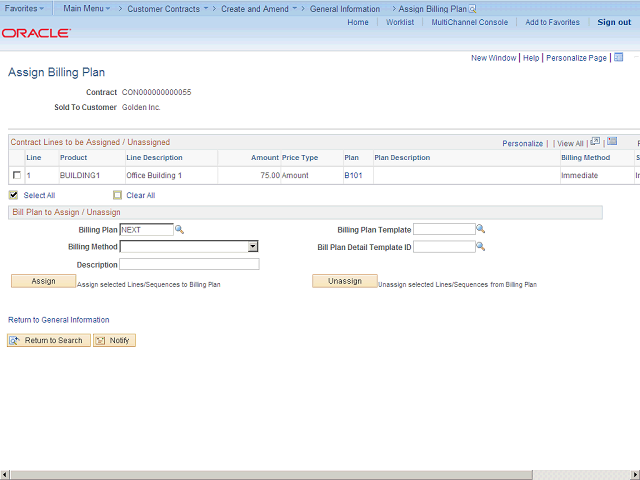The height and width of the screenshot is (480, 640).
Task: Click the Sign out link
Action: pyautogui.click(x=614, y=22)
